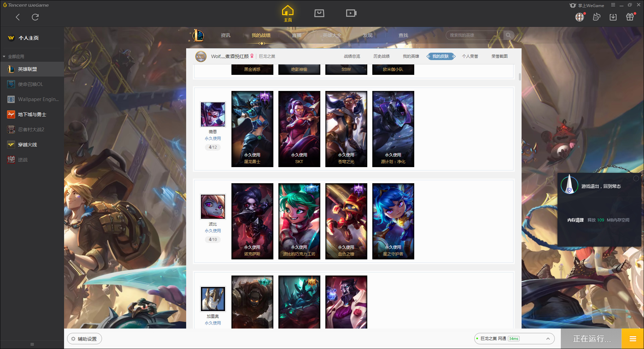Open the 绝影神偷 skin card
The image size is (644, 349).
pos(299,69)
